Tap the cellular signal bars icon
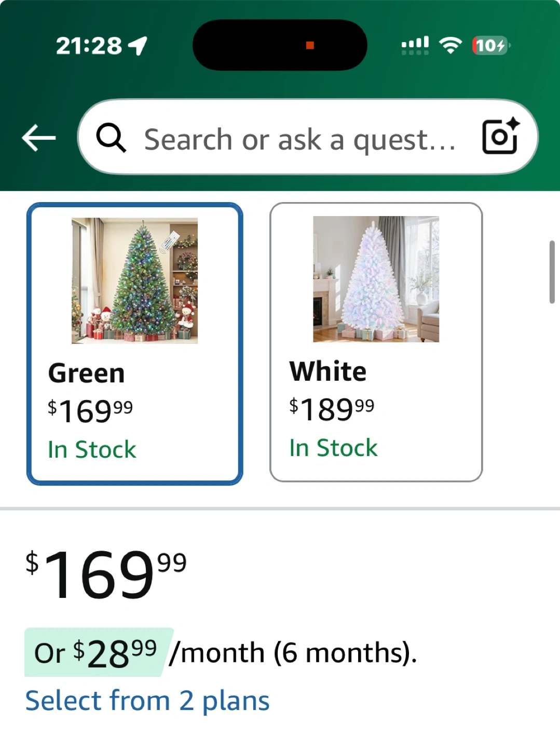Screen dimensions: 560x748 click(415, 46)
